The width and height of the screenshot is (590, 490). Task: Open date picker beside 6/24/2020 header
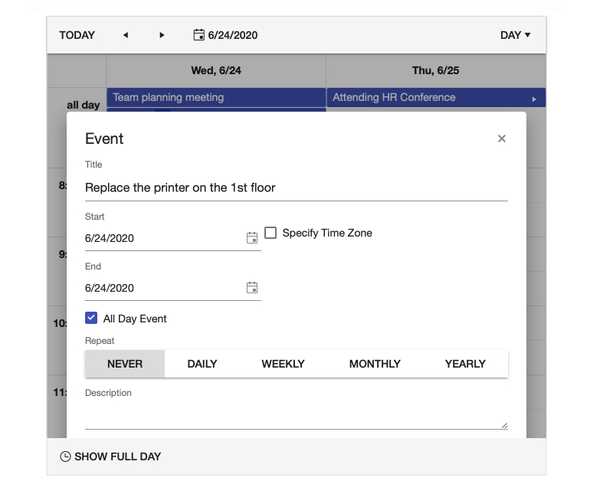(199, 35)
